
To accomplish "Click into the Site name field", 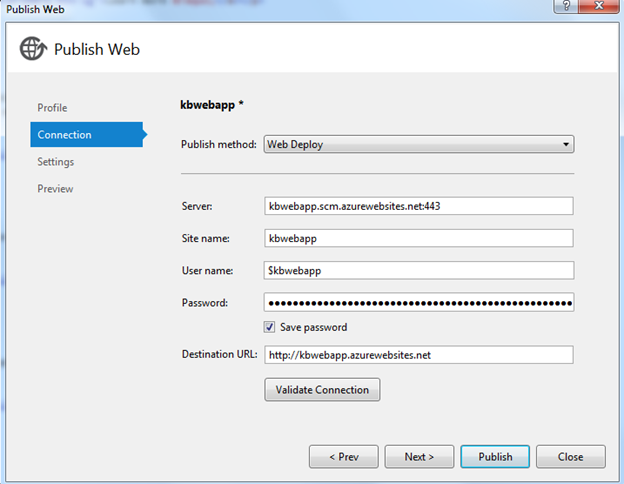I will 419,238.
